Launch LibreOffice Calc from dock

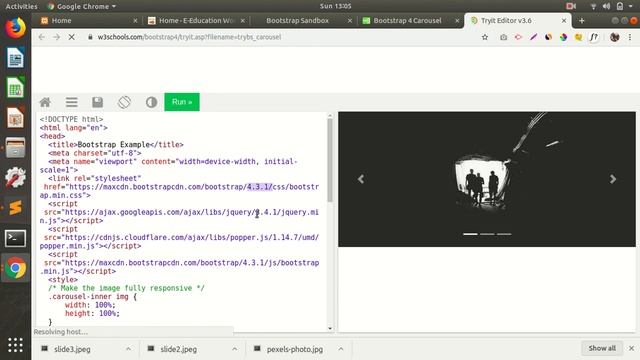click(x=16, y=87)
